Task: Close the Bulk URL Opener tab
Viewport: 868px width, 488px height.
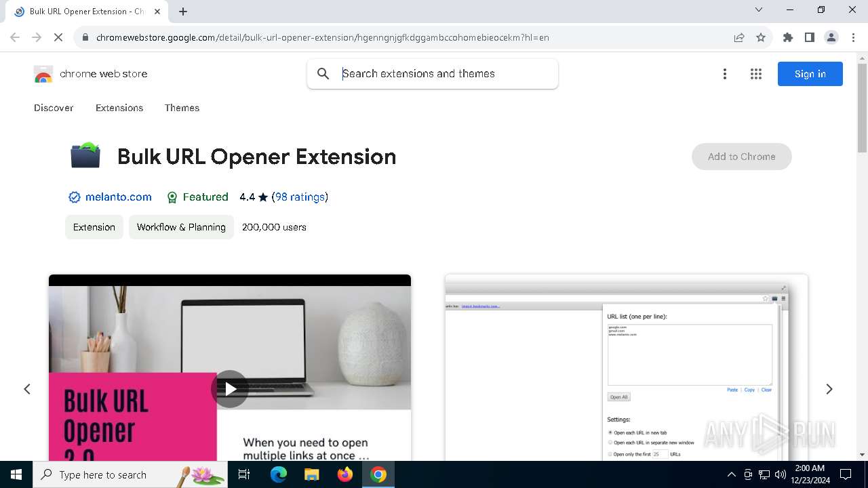Action: [x=157, y=12]
